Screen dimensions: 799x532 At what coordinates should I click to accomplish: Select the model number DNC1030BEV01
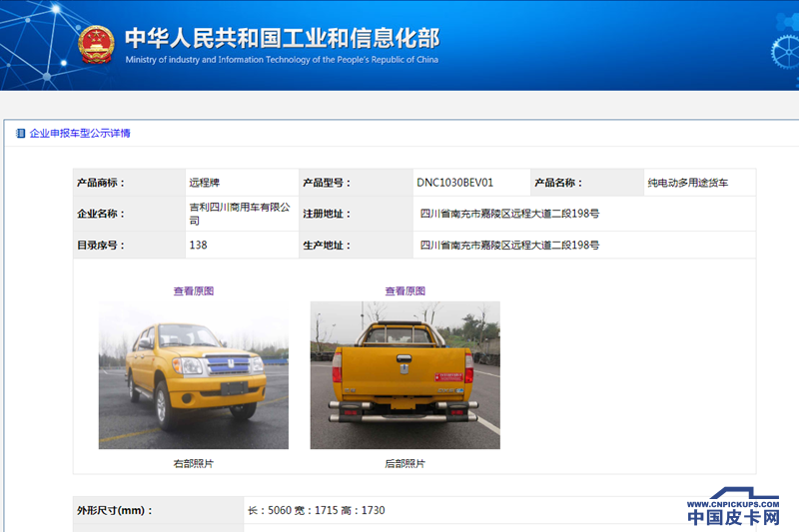pyautogui.click(x=455, y=183)
